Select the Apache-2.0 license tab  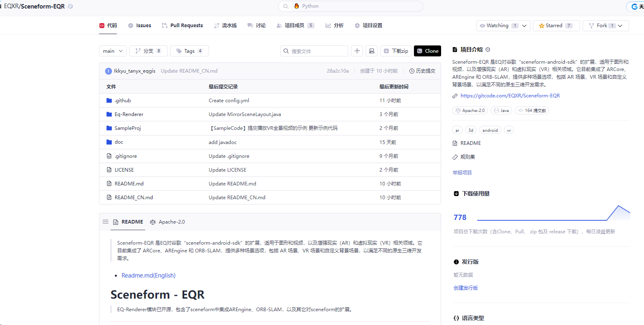(x=168, y=222)
